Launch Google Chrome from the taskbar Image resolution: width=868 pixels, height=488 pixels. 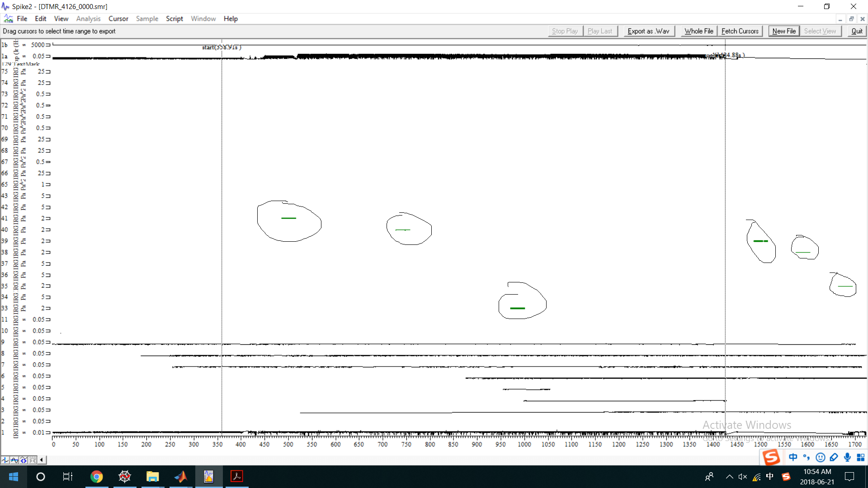click(97, 476)
